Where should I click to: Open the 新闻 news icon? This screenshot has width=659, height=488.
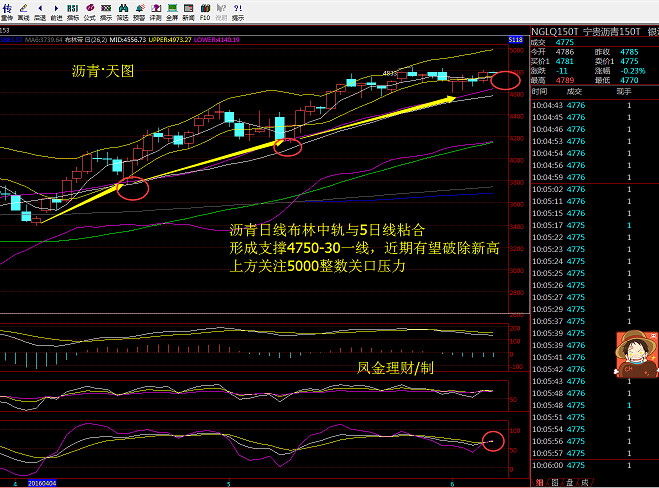pyautogui.click(x=188, y=11)
